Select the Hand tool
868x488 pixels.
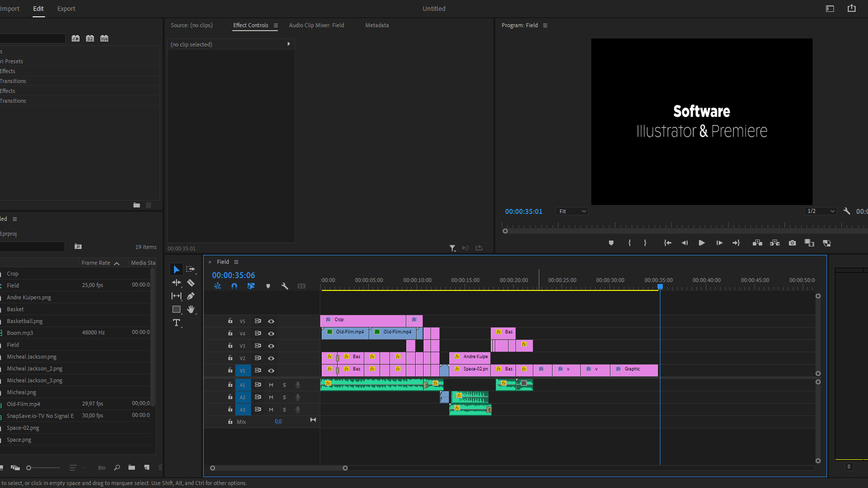pos(191,310)
